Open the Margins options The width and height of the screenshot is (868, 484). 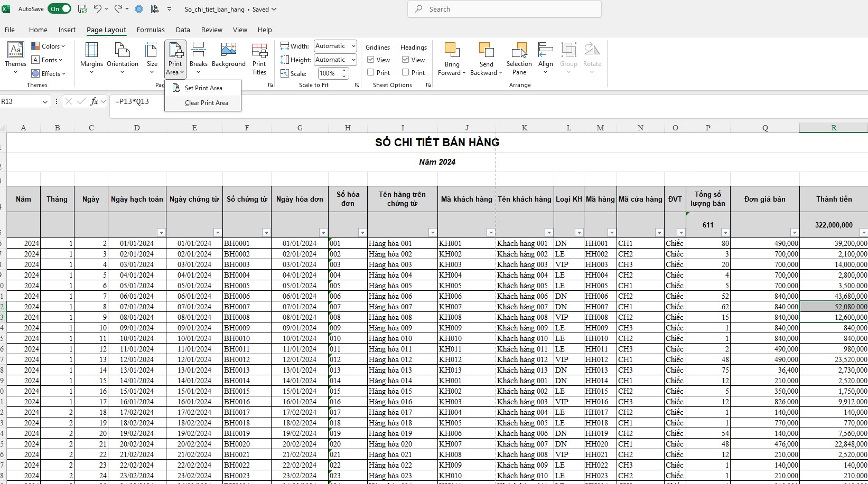(91, 59)
